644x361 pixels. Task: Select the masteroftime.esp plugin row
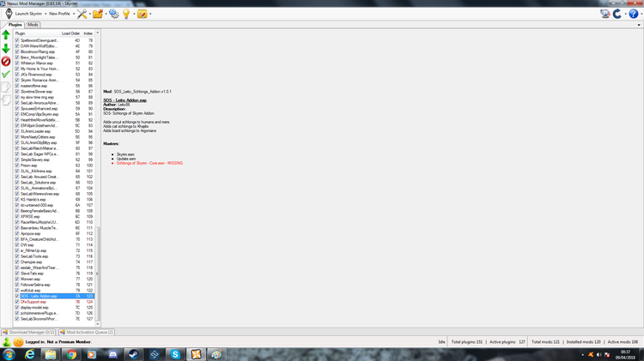[54, 86]
